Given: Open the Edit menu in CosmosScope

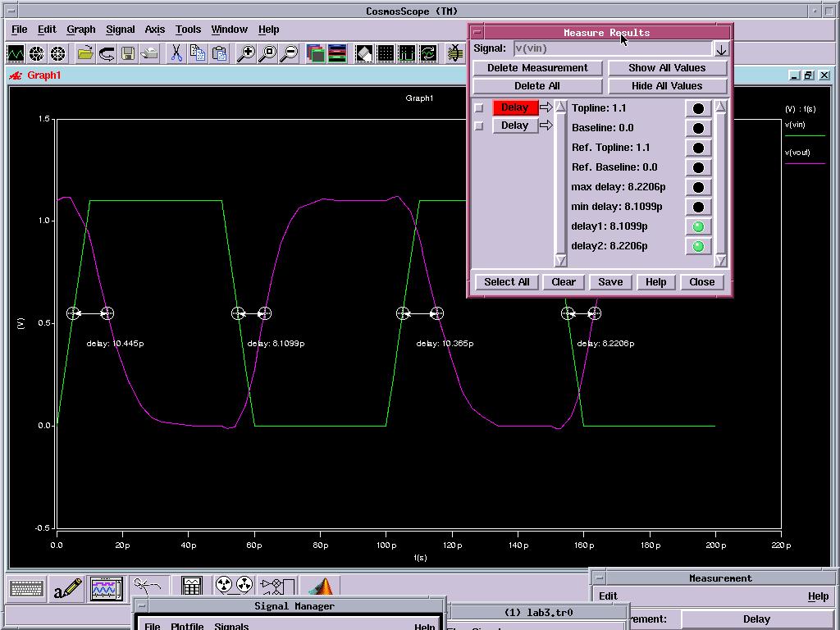Looking at the screenshot, I should [47, 30].
